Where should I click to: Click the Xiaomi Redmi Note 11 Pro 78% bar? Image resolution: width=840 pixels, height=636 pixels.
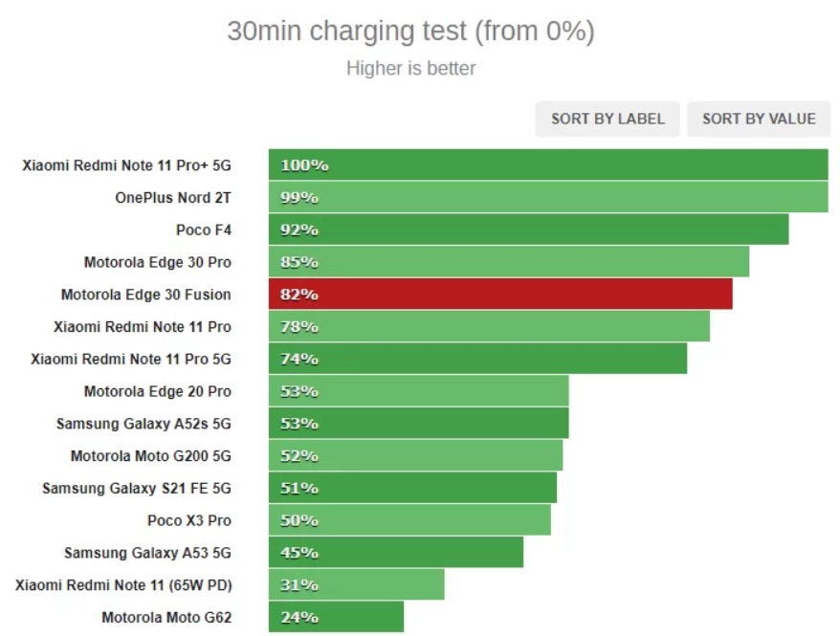[489, 326]
